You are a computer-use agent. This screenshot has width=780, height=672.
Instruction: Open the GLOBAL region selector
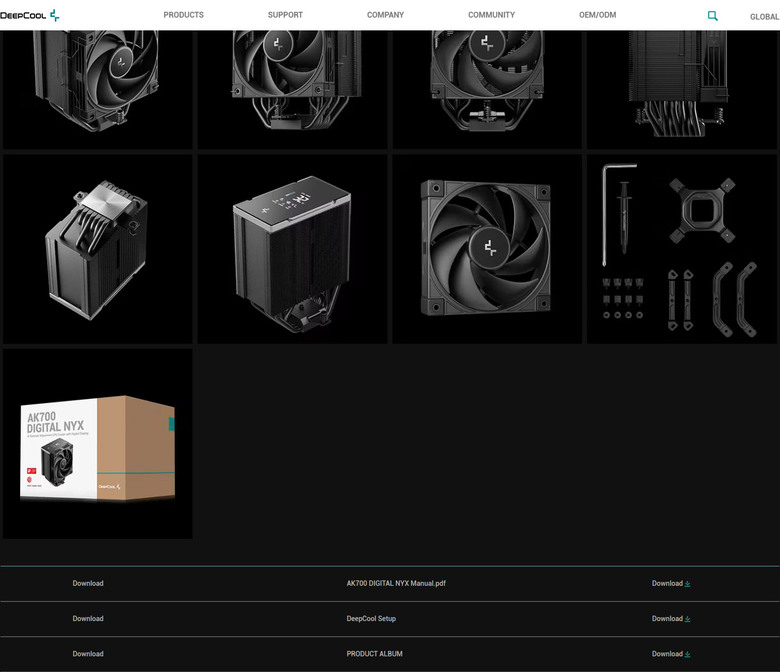point(765,17)
